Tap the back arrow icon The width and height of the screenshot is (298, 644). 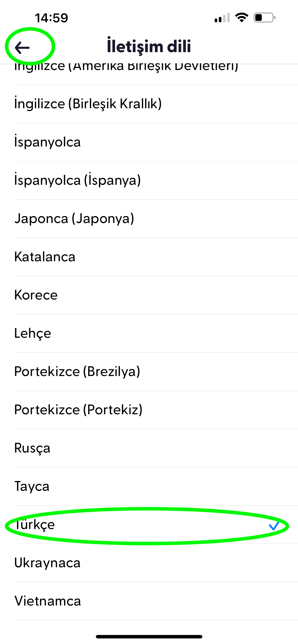coord(23,47)
